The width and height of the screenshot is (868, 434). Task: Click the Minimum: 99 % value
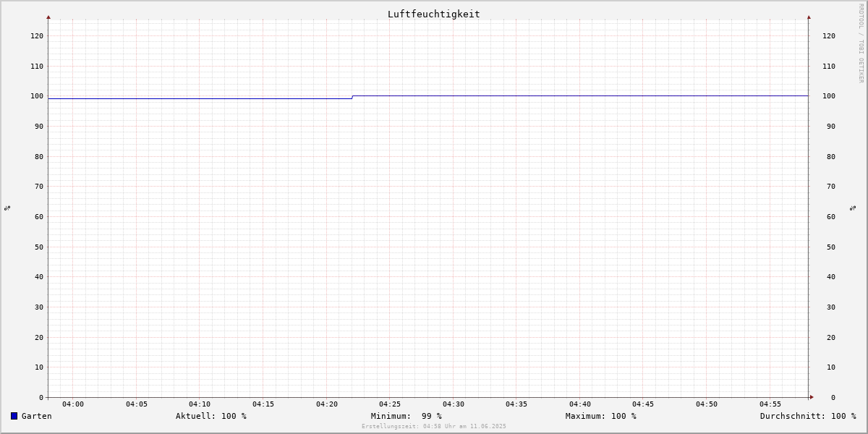pyautogui.click(x=407, y=416)
